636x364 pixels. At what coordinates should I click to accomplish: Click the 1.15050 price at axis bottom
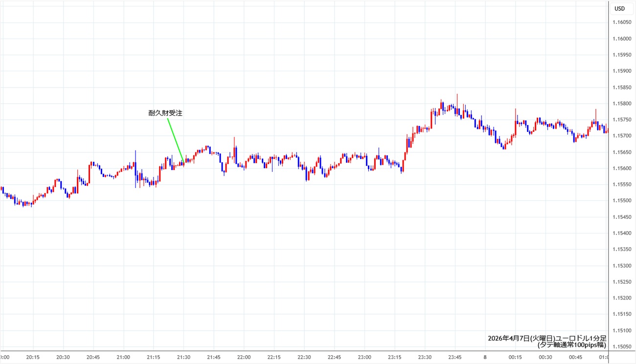coord(621,346)
